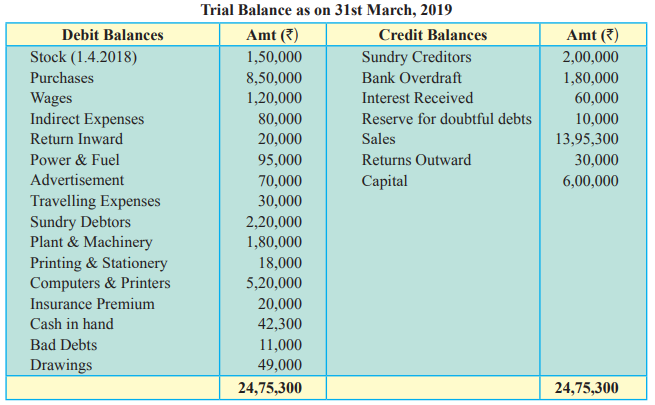Select the Sundry Creditors entry
Viewport: 655px width, 405px height.
(416, 57)
